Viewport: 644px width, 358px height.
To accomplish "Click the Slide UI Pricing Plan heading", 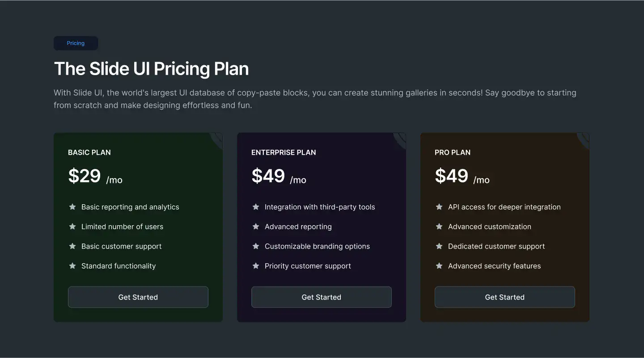I will tap(151, 69).
